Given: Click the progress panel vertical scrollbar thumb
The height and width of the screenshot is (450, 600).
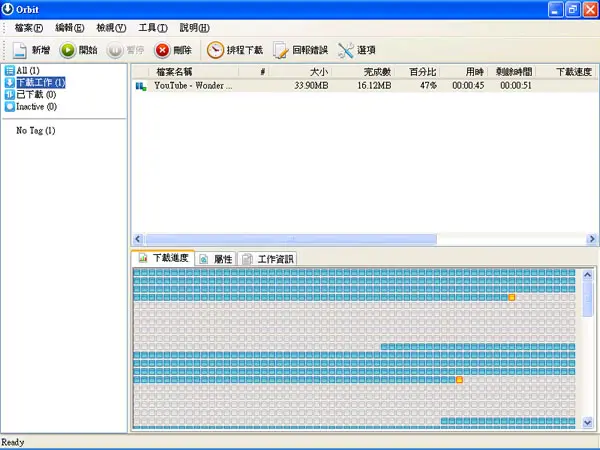Looking at the screenshot, I should 588,299.
